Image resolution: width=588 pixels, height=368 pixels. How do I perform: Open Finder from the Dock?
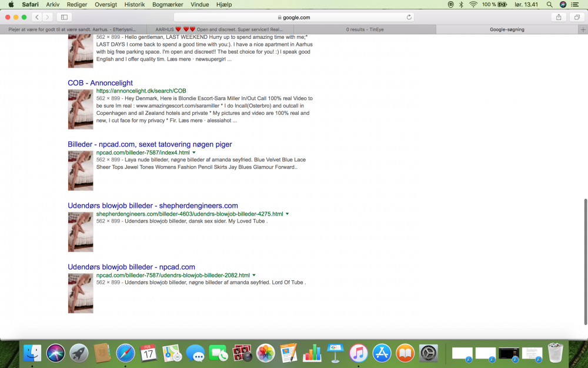tap(32, 353)
